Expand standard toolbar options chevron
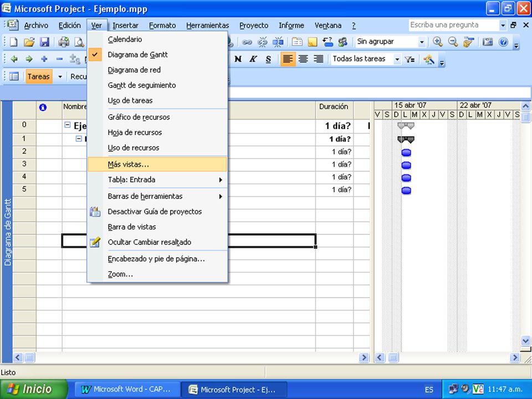Image resolution: width=532 pixels, height=399 pixels. point(516,45)
